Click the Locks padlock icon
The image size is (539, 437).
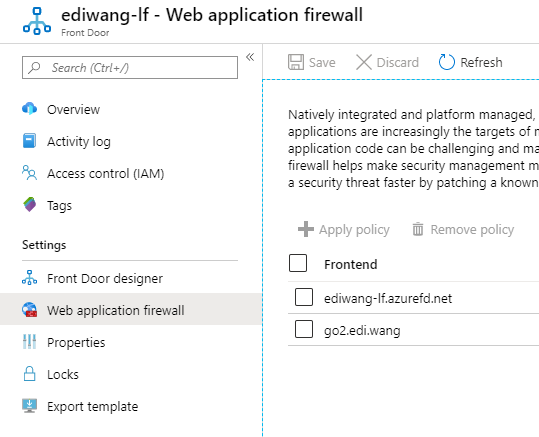pos(30,374)
